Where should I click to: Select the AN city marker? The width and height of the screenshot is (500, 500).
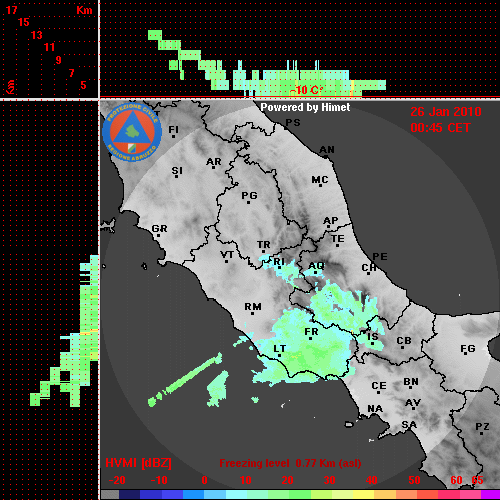click(x=326, y=156)
